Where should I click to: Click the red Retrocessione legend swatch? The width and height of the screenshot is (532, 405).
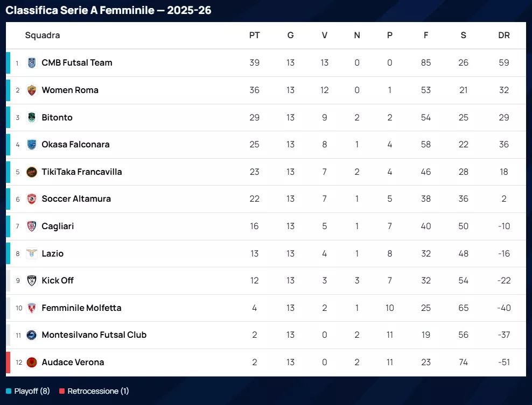(x=62, y=391)
